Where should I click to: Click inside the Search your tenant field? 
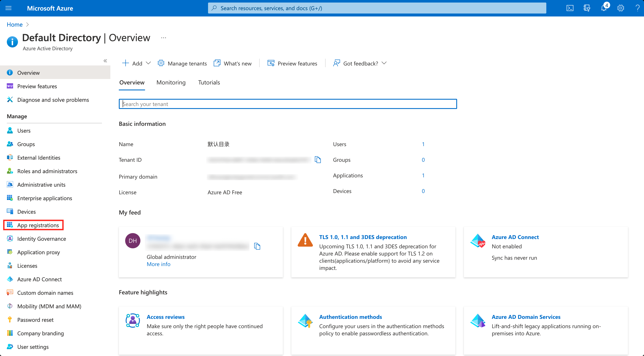[x=288, y=104]
